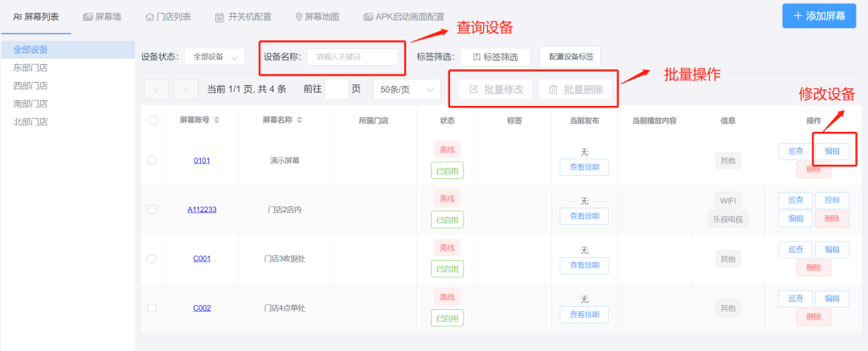Click the 乐视电视 info tag
Image resolution: width=868 pixels, height=351 pixels.
pyautogui.click(x=728, y=218)
